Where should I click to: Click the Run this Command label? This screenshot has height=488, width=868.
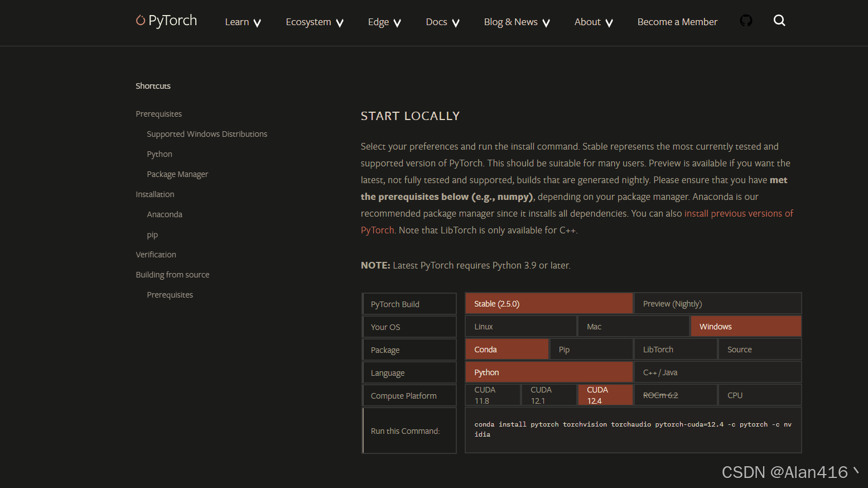(x=409, y=430)
